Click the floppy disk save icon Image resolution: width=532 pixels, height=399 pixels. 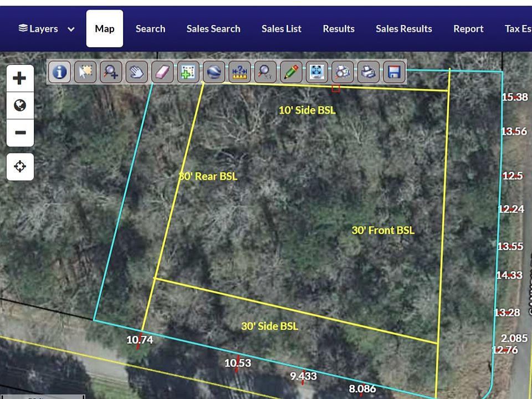point(394,72)
